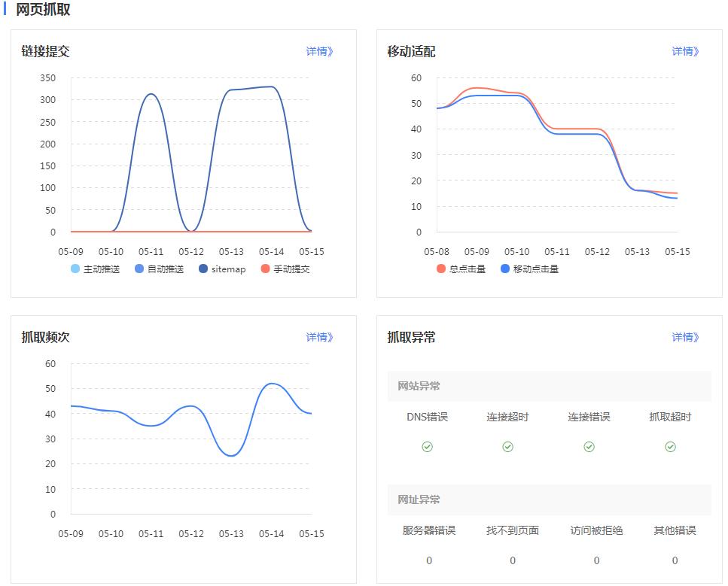Image resolution: width=728 pixels, height=586 pixels.
Task: Toggle the 总点击量 legend series
Action: tap(461, 269)
